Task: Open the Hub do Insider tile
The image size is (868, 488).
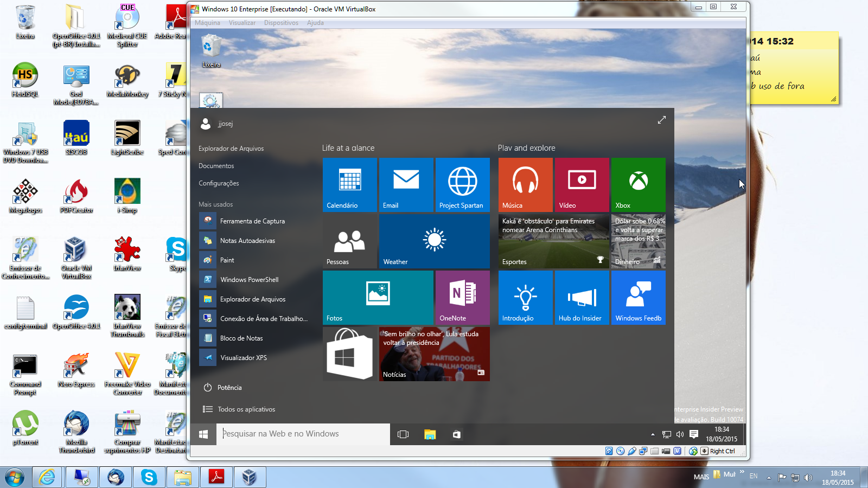Action: coord(582,297)
